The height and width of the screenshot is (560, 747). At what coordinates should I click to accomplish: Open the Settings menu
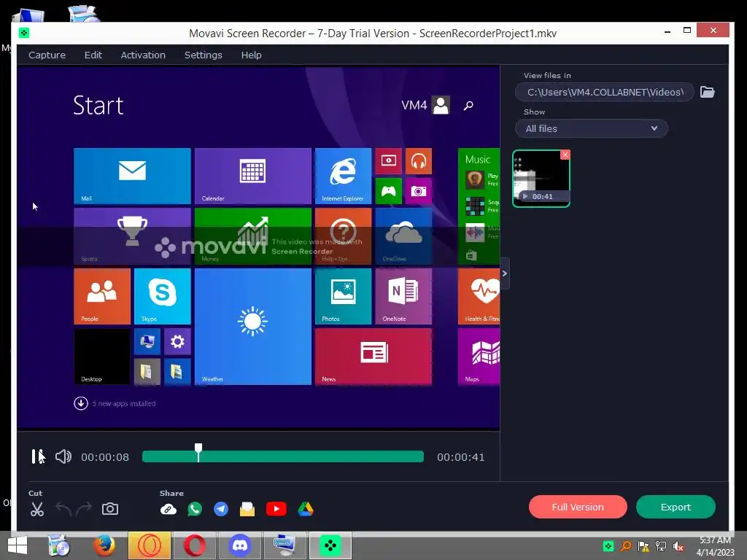pos(203,55)
